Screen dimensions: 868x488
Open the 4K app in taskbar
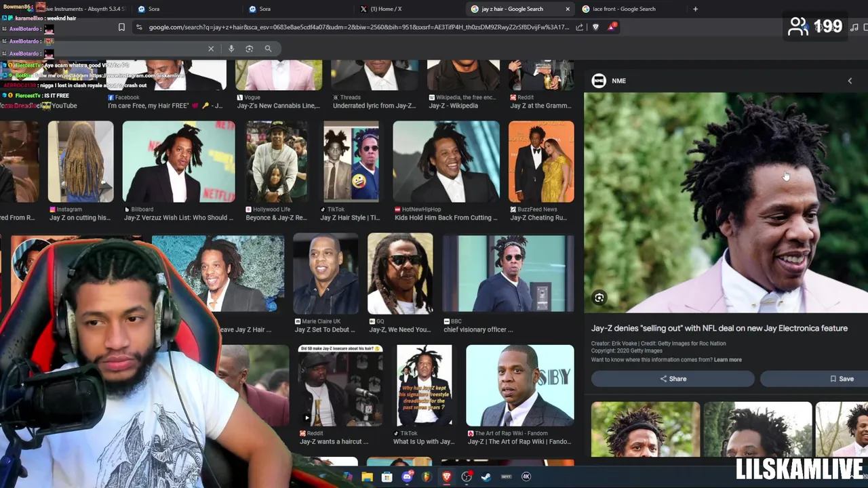(x=526, y=476)
